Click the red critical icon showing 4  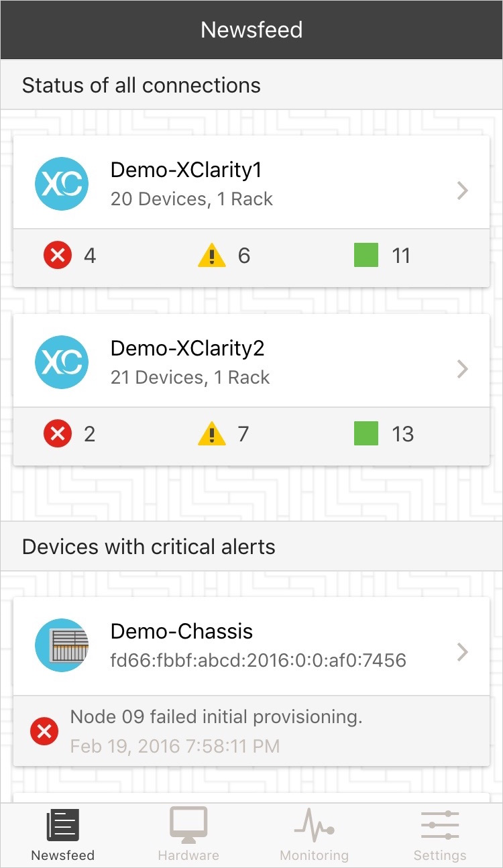tap(58, 256)
